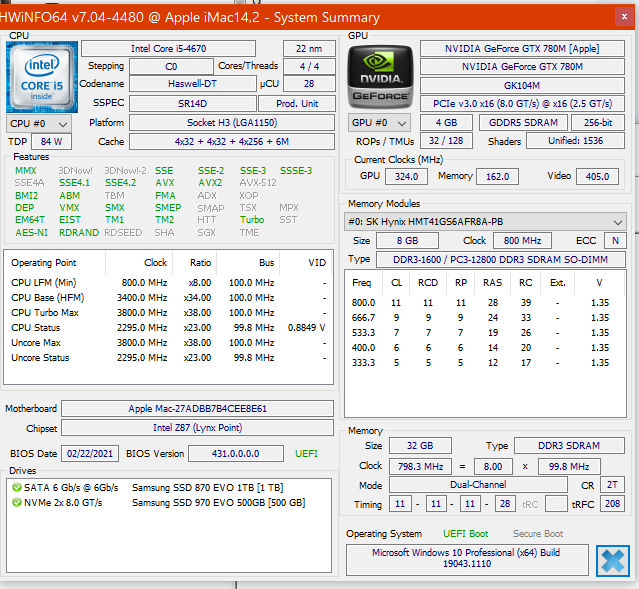Click the Apple Mac-27ADBB7B4CEE8E61 motherboard field

click(197, 408)
